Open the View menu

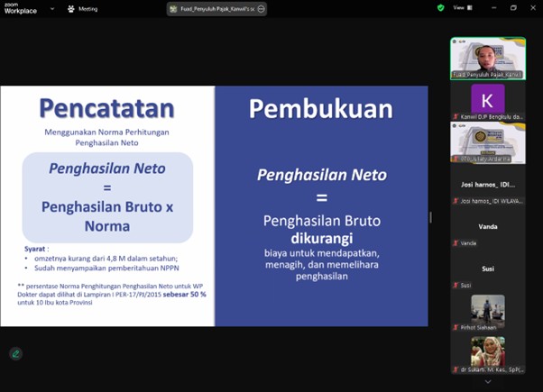pyautogui.click(x=459, y=8)
